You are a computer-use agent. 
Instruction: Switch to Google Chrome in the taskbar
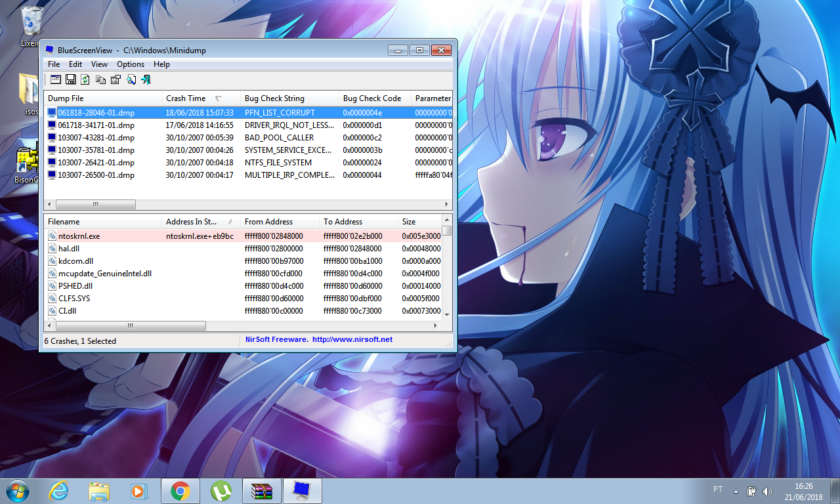tap(180, 490)
